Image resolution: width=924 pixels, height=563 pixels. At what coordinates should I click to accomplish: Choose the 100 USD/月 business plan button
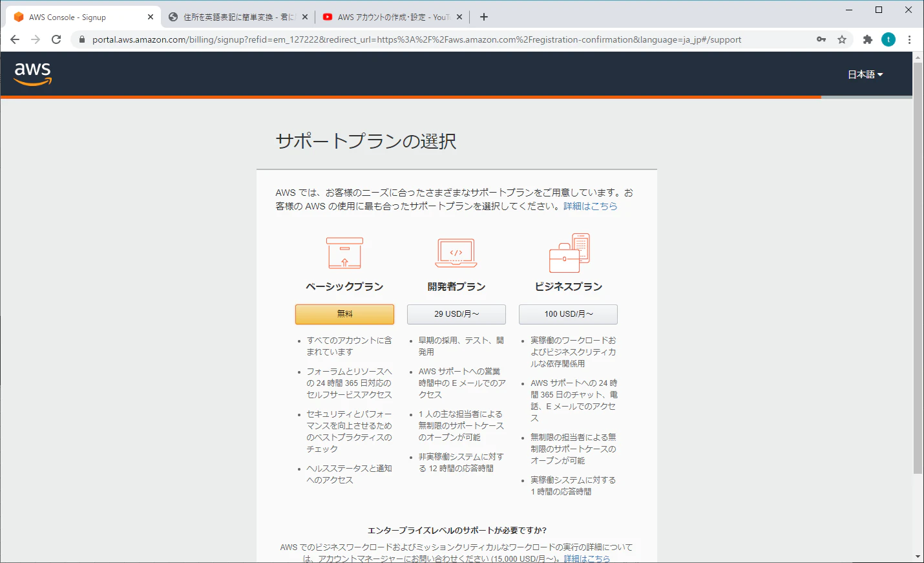pos(568,314)
